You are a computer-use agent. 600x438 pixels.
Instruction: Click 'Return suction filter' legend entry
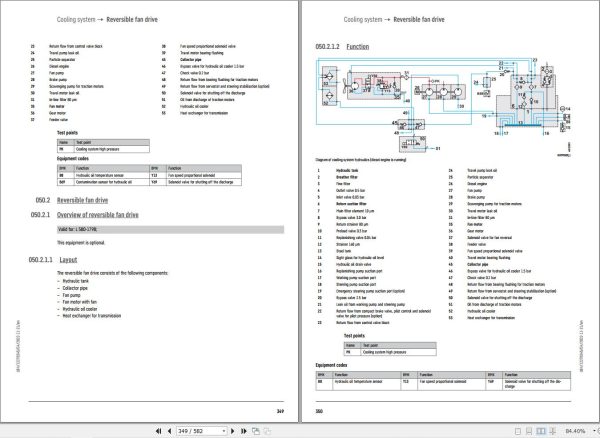point(351,204)
